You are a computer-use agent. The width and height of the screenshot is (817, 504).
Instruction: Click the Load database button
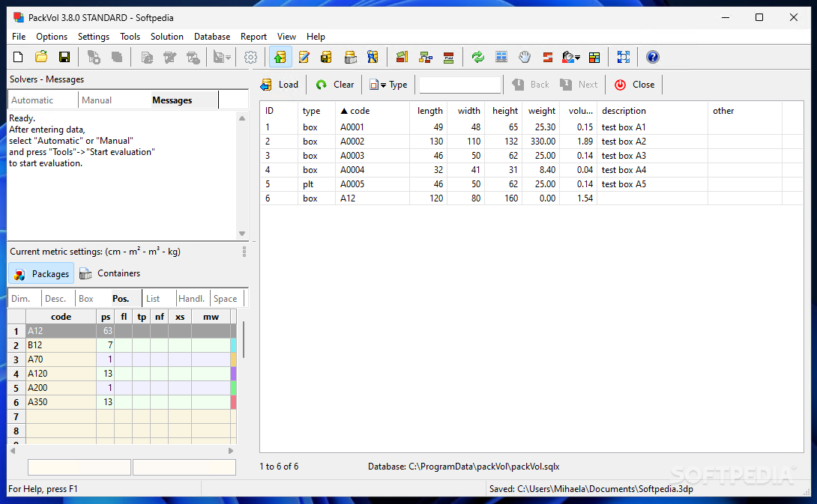(x=280, y=85)
